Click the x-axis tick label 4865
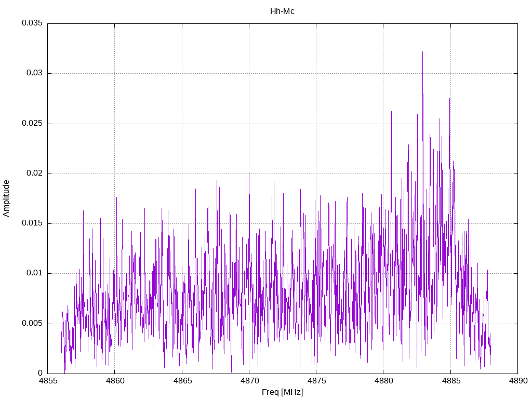 click(182, 381)
